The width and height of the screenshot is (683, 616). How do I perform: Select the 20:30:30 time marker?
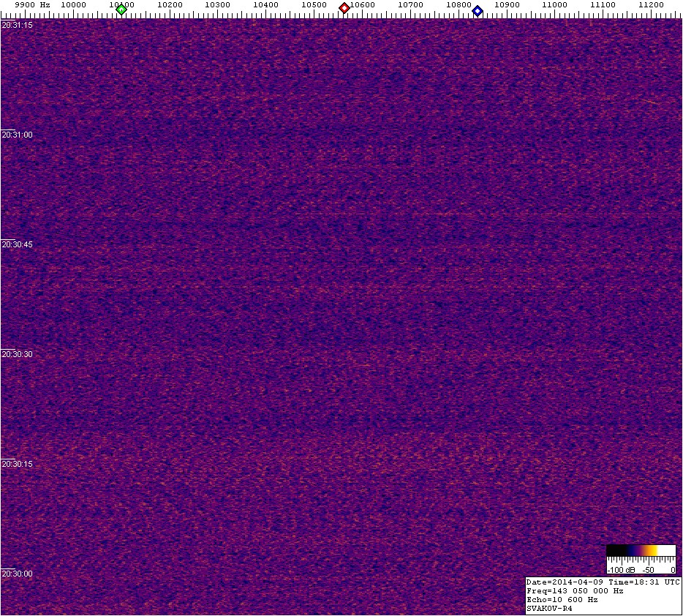click(x=17, y=354)
